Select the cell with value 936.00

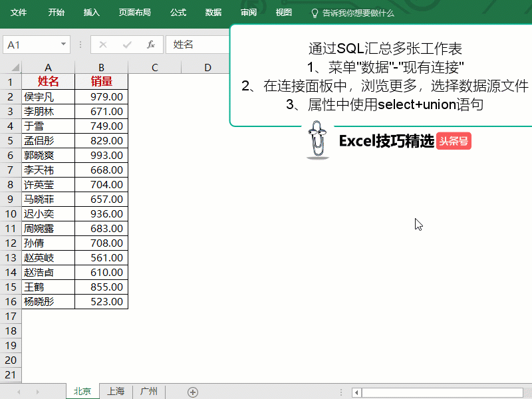click(x=102, y=213)
